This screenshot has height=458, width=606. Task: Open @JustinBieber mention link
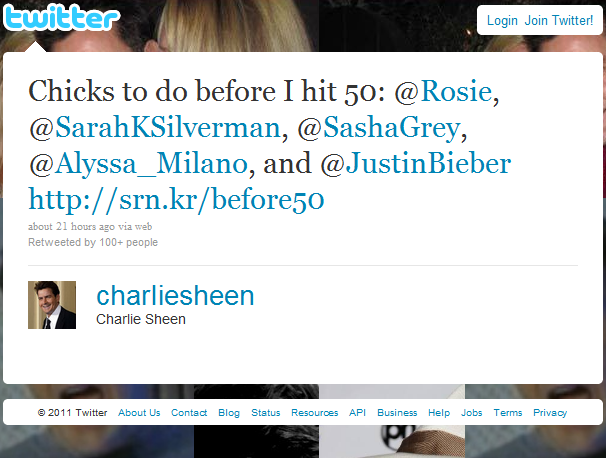point(416,163)
